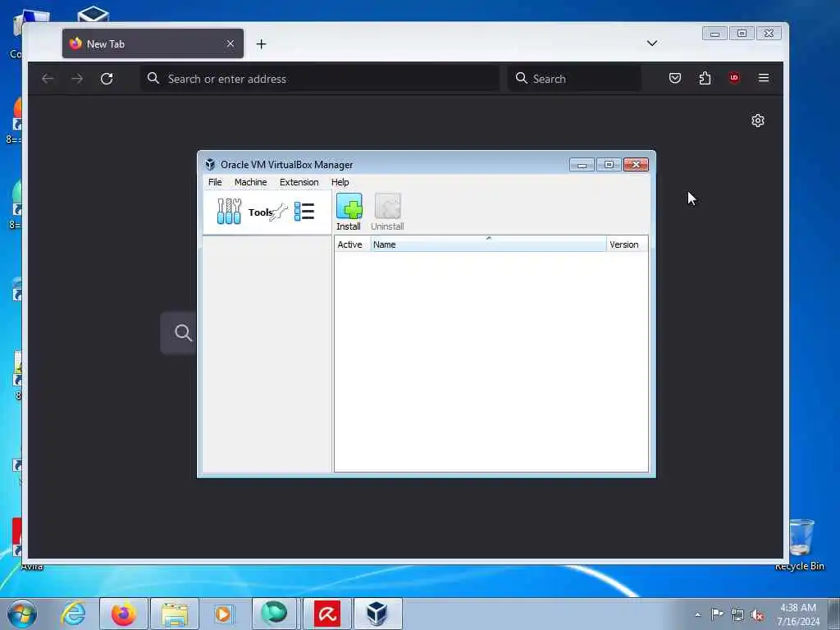
Task: Open New Tab personalize gear icon
Action: tap(757, 121)
